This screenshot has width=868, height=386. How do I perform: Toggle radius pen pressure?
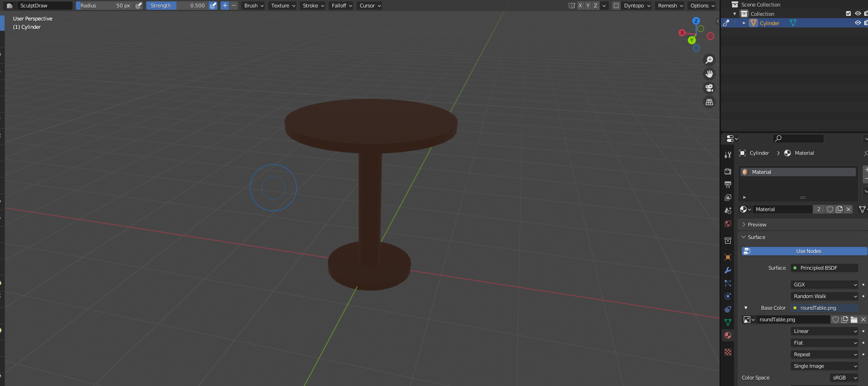(139, 6)
